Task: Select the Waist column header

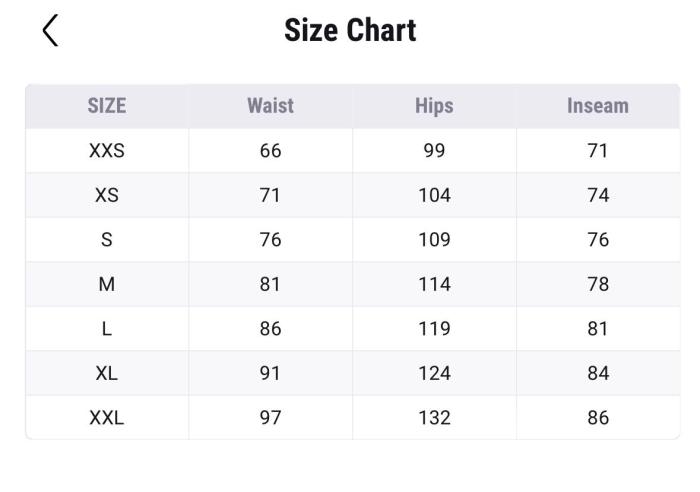Action: coord(270,106)
